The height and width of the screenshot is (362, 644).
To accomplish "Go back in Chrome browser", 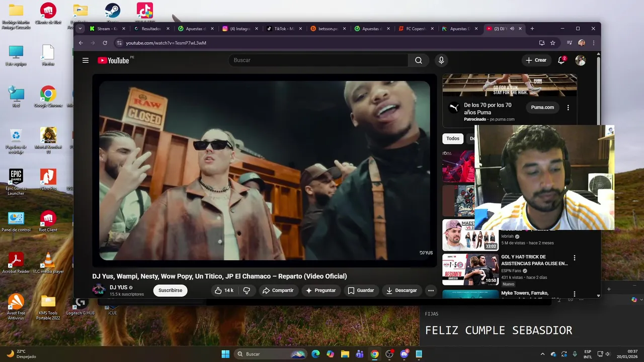I will (x=80, y=43).
